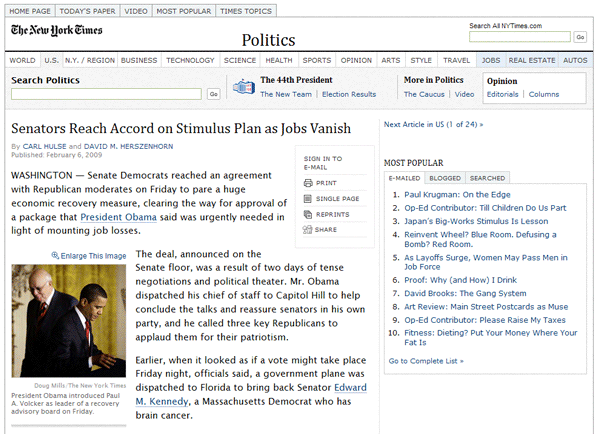
Task: Go to Travel section
Action: (x=457, y=60)
